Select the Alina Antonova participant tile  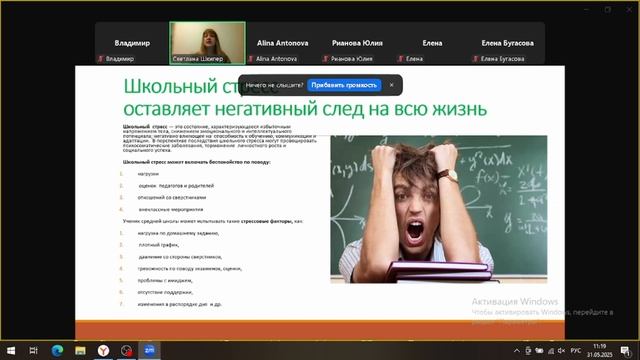tap(282, 43)
